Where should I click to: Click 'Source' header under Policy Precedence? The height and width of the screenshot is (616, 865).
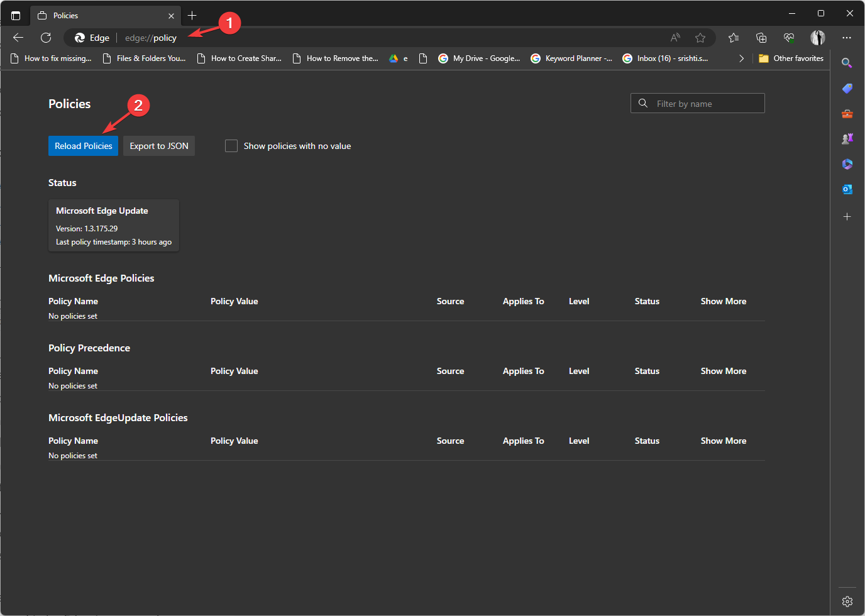tap(451, 371)
